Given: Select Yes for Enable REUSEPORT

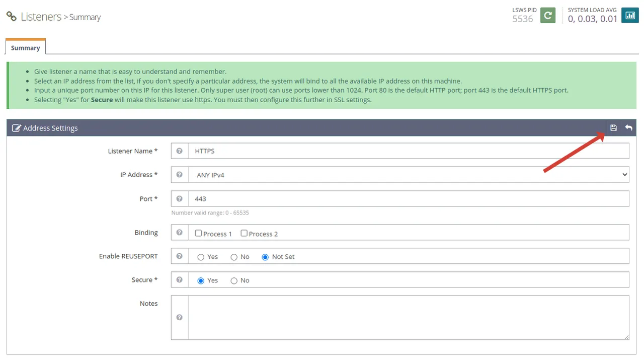Looking at the screenshot, I should coord(201,257).
